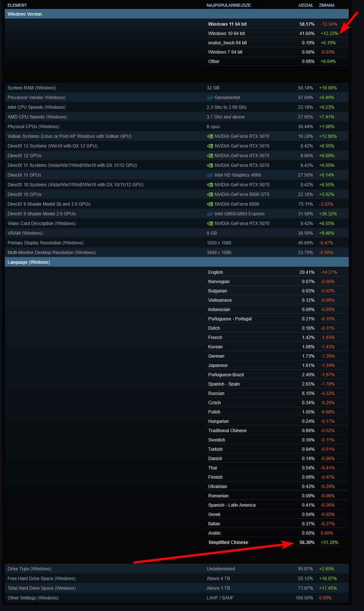
Task: Expand the Drive Type (Windows) row
Action: click(177, 569)
